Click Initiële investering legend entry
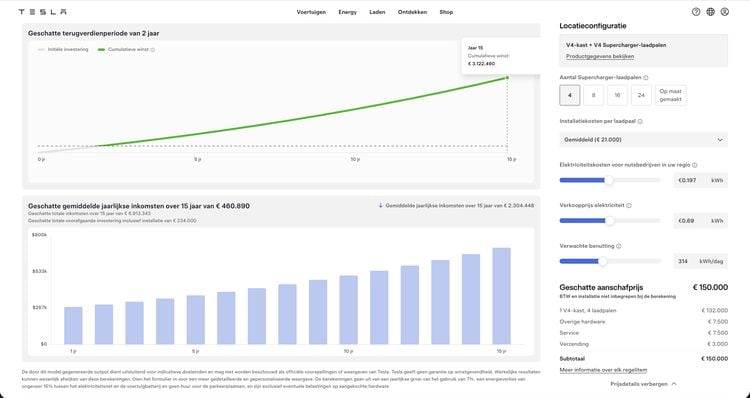The image size is (750, 398). (63, 50)
